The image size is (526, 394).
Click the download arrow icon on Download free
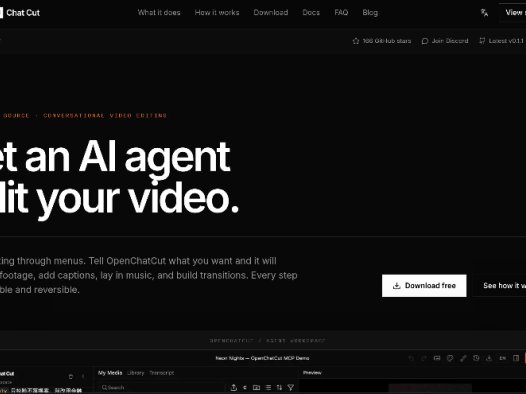397,286
